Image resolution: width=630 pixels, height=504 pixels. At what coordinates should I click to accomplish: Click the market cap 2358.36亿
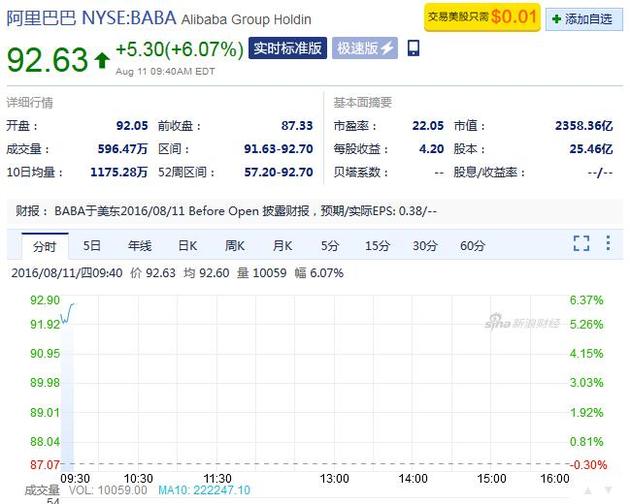tap(584, 125)
